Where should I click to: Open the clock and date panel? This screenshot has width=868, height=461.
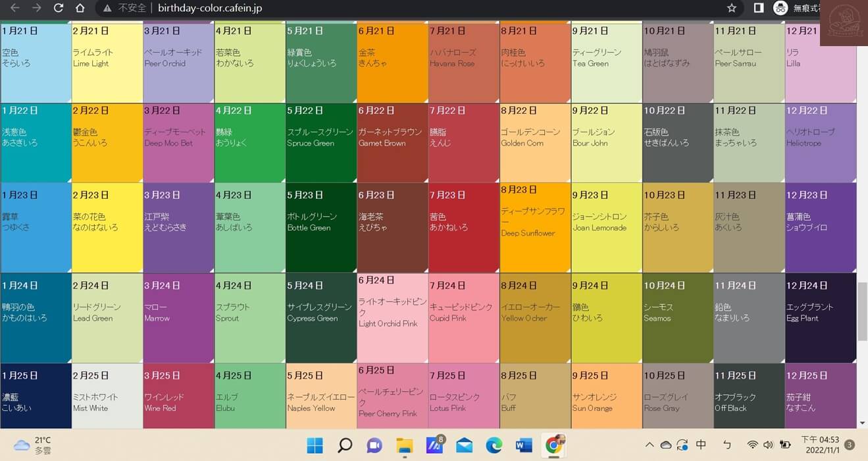coord(819,445)
